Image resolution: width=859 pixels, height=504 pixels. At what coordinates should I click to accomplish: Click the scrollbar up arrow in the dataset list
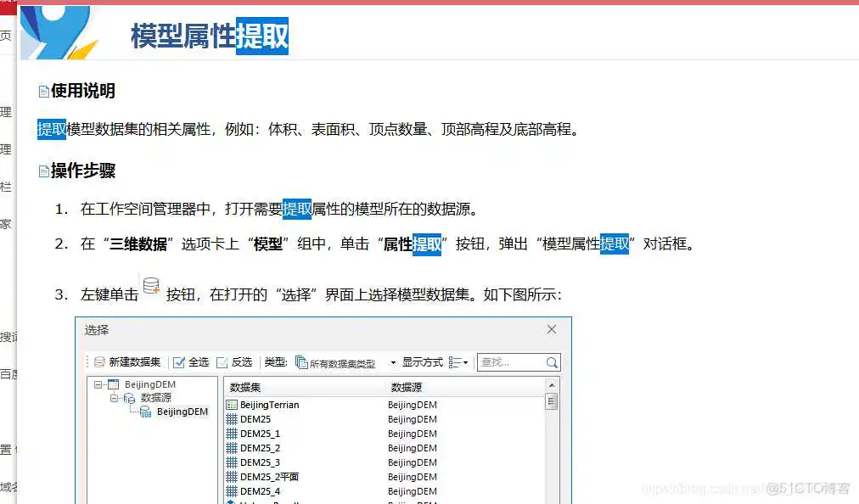coord(553,384)
